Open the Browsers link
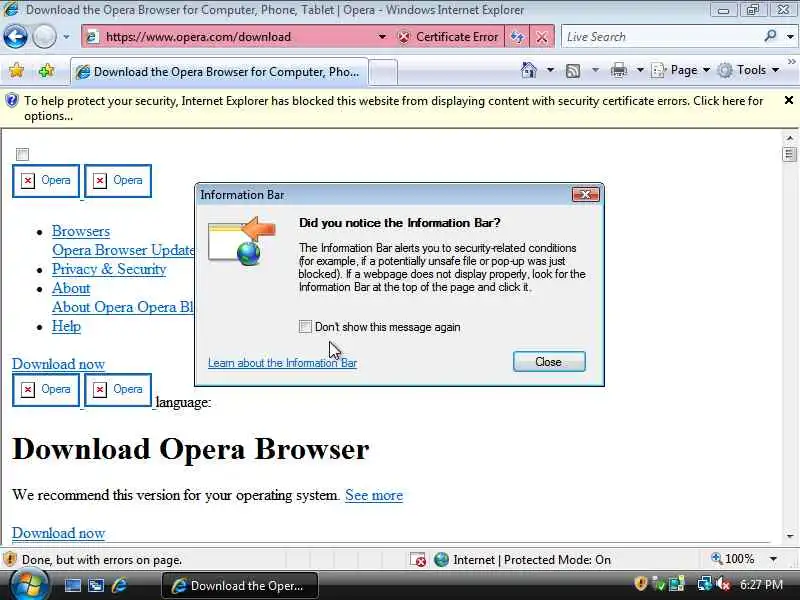 pyautogui.click(x=81, y=231)
